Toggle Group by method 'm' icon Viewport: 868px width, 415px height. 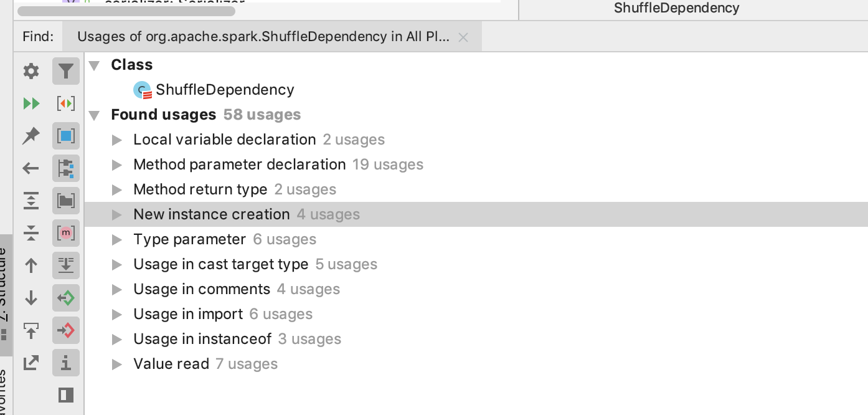click(66, 233)
